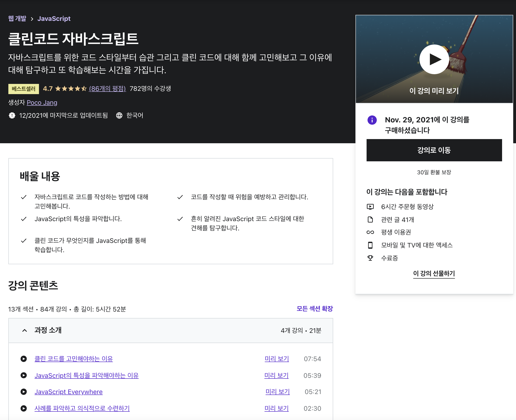Screen dimensions: 516x420
Task: Click the on-demand video icon in sidebar
Action: [x=370, y=207]
